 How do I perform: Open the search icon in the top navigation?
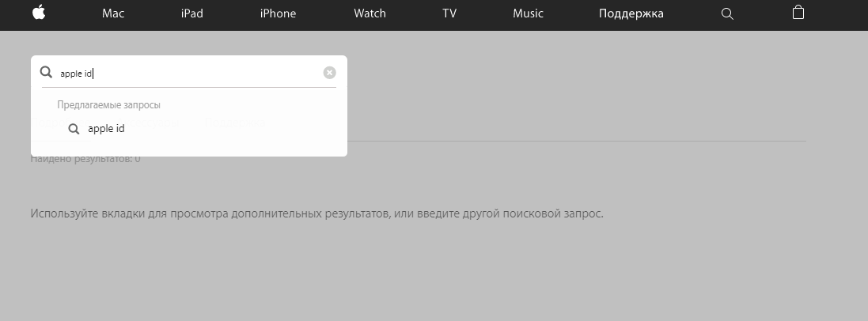(727, 13)
